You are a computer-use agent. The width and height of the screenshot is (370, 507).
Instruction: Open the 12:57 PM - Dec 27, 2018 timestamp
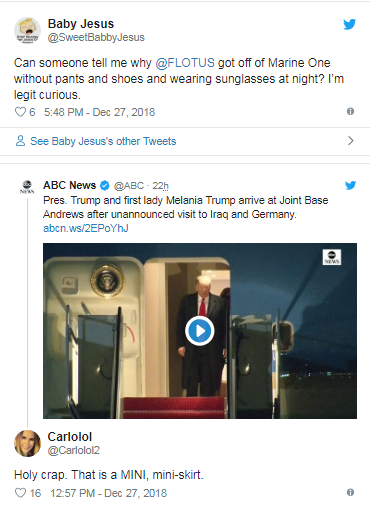(x=108, y=493)
